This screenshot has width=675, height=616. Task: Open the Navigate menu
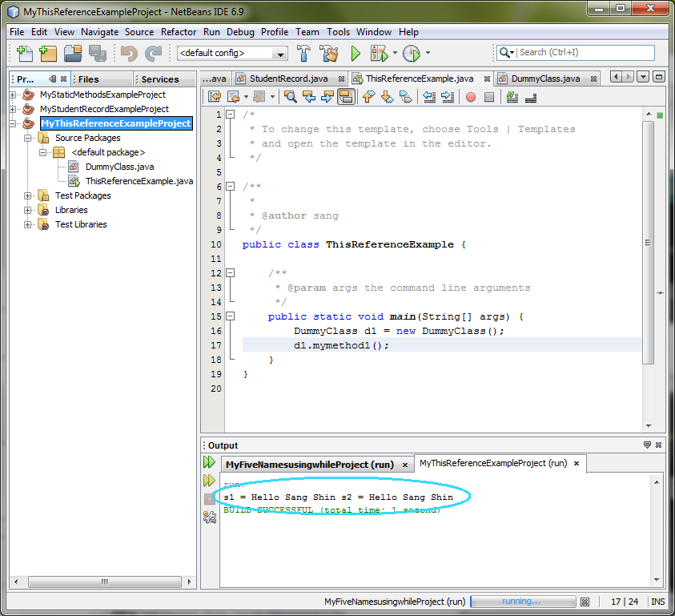click(99, 32)
